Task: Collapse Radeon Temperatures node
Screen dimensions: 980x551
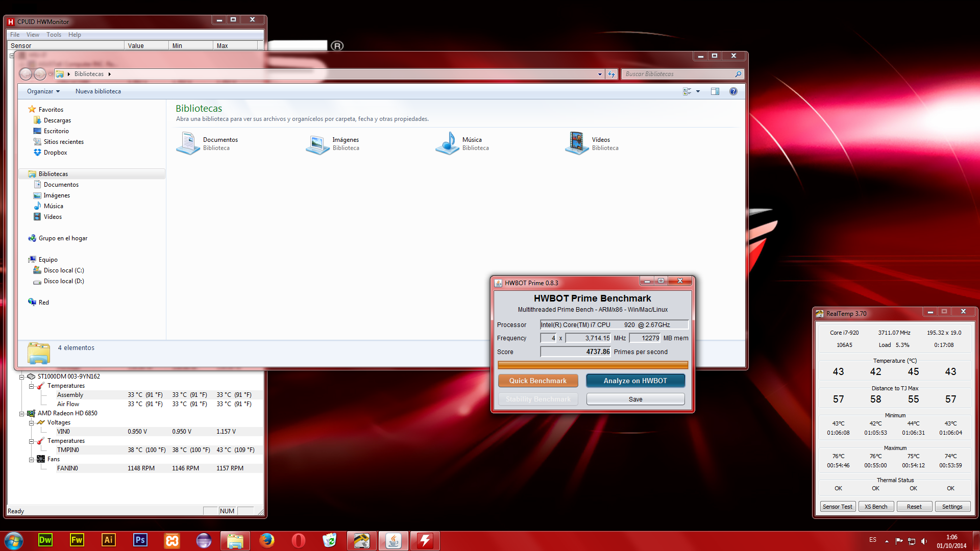Action: click(x=31, y=441)
